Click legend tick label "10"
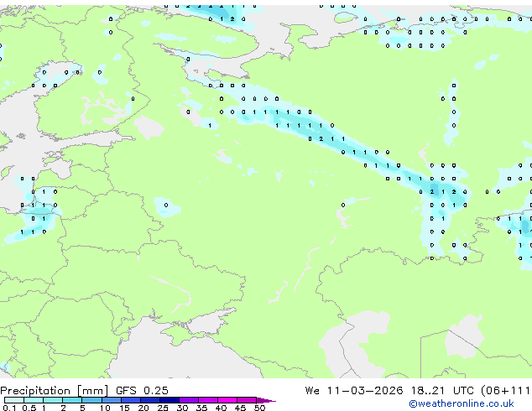The image size is (532, 411). pyautogui.click(x=105, y=408)
